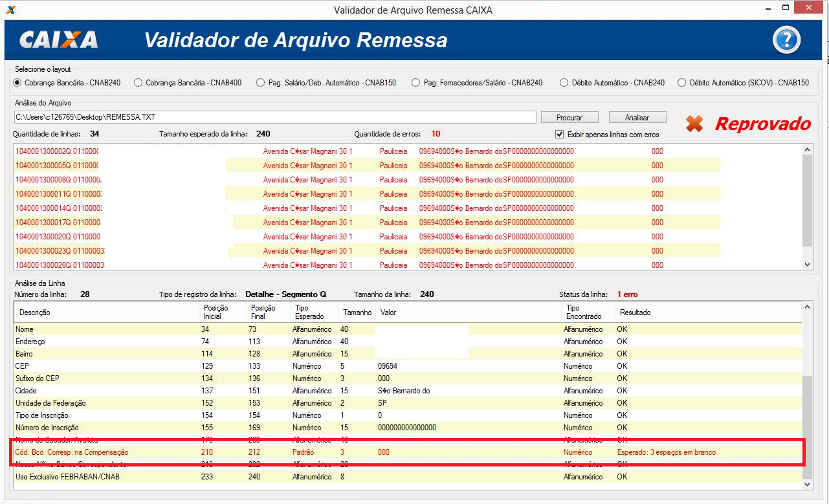Select the Nome row in line analysis
This screenshot has height=504, width=829.
(408, 329)
